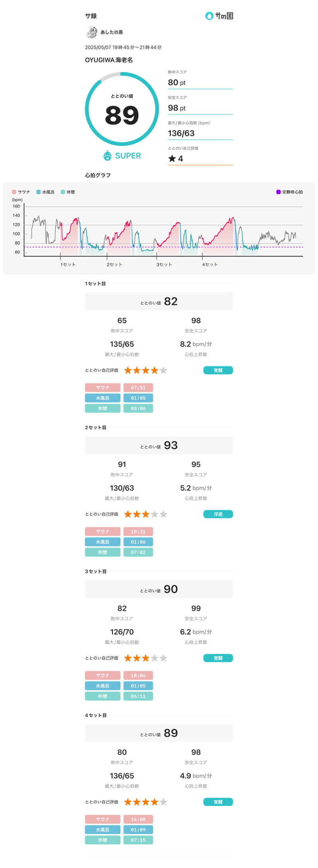Click the SUPER sauna hat icon
This screenshot has width=318, height=868.
tap(107, 156)
